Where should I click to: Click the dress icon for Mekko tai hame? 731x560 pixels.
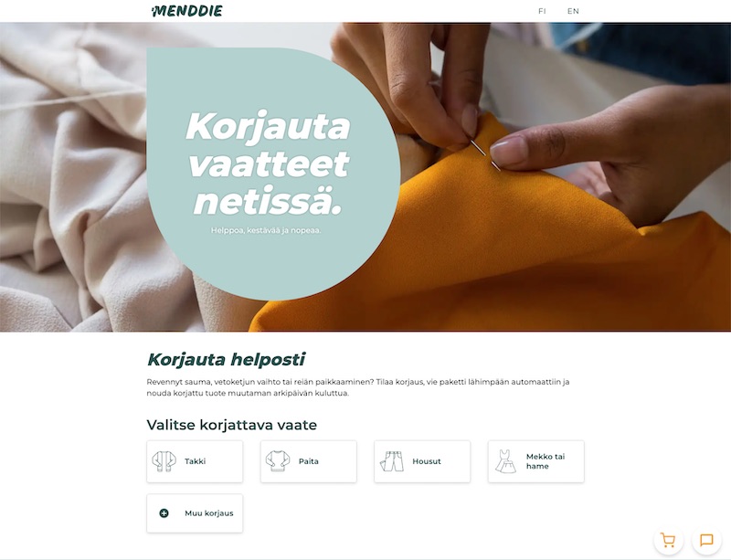point(505,461)
